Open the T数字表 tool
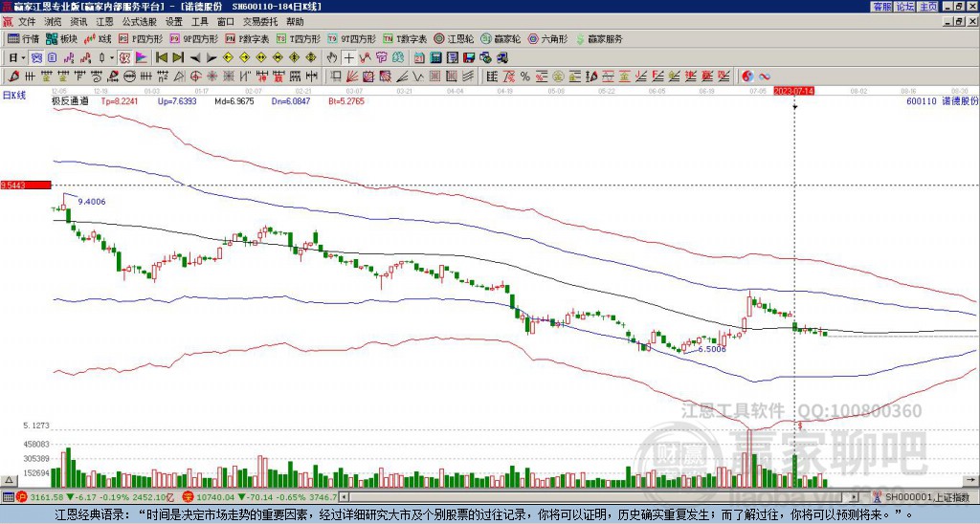The width and height of the screenshot is (980, 524). [405, 38]
